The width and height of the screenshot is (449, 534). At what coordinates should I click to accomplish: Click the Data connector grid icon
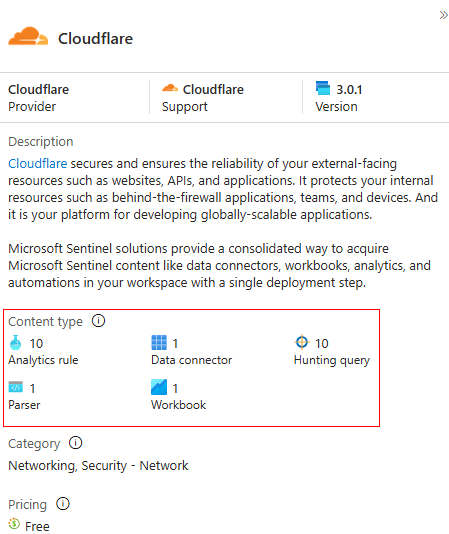[159, 343]
